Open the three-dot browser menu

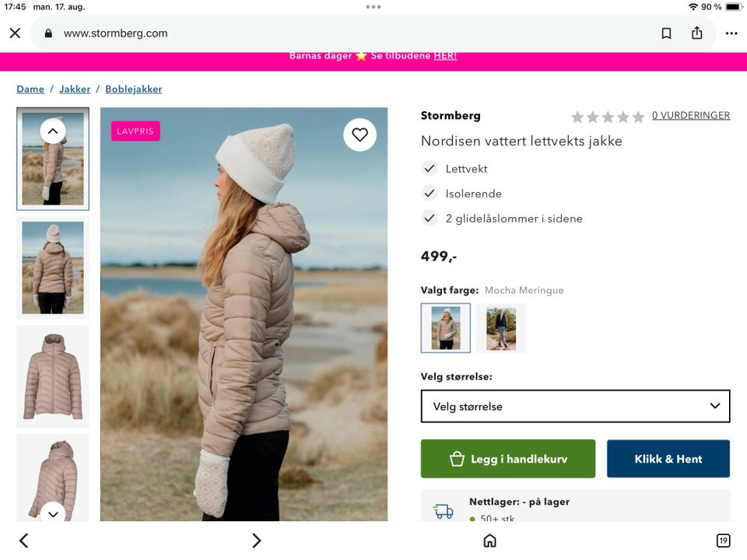731,33
